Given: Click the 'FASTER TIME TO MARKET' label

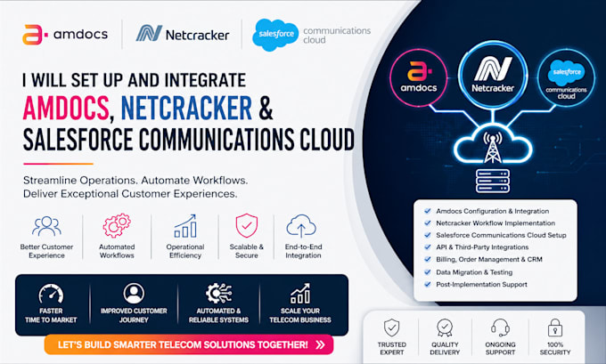Looking at the screenshot, I should [x=51, y=315].
